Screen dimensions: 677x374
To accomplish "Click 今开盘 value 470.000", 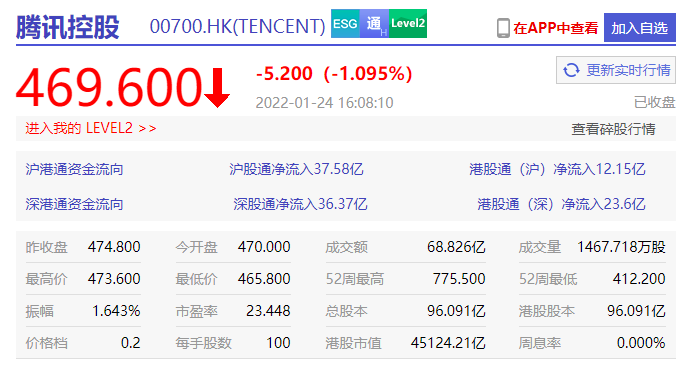I will click(x=264, y=247).
